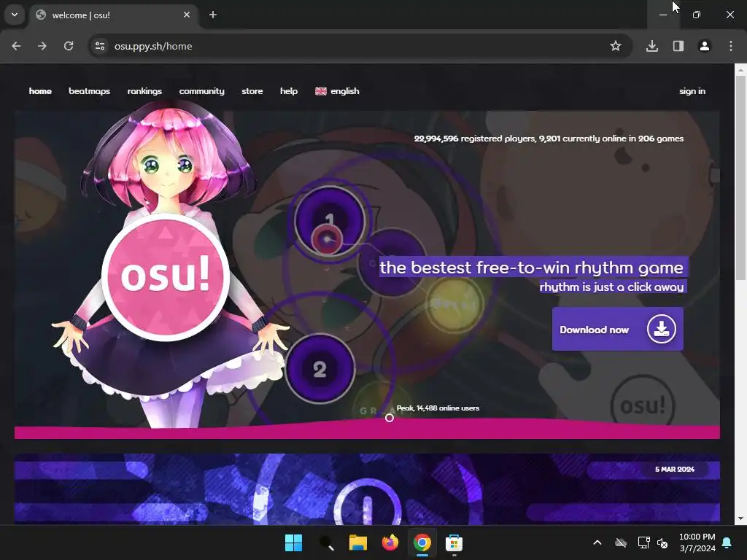Open site information icon in address bar

100,46
